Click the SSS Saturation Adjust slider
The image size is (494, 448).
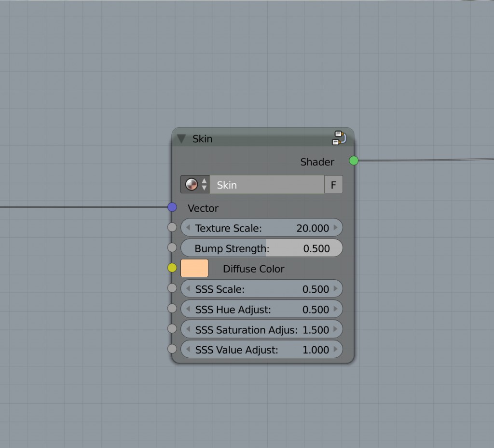[261, 329]
